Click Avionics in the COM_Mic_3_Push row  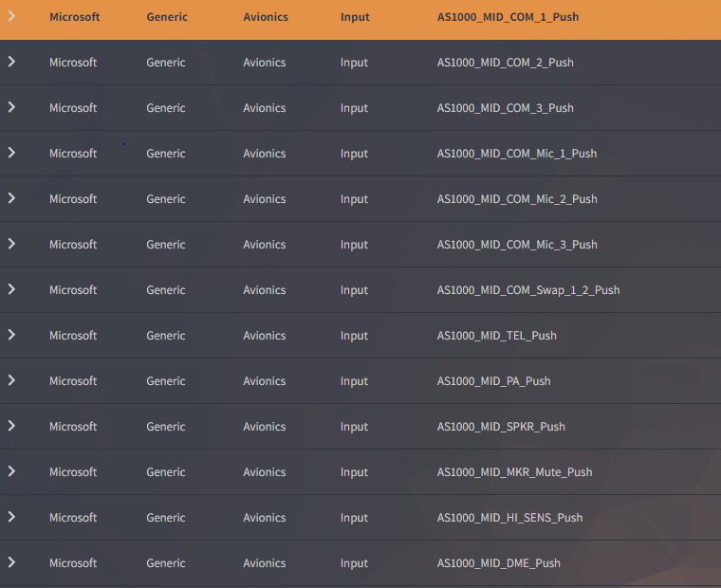click(265, 245)
